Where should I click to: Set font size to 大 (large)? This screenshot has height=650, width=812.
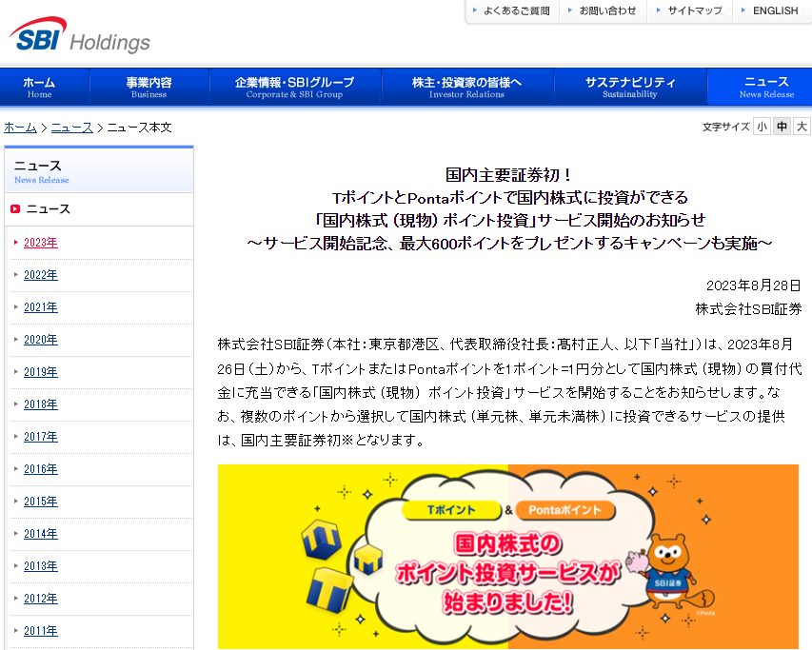tap(802, 127)
